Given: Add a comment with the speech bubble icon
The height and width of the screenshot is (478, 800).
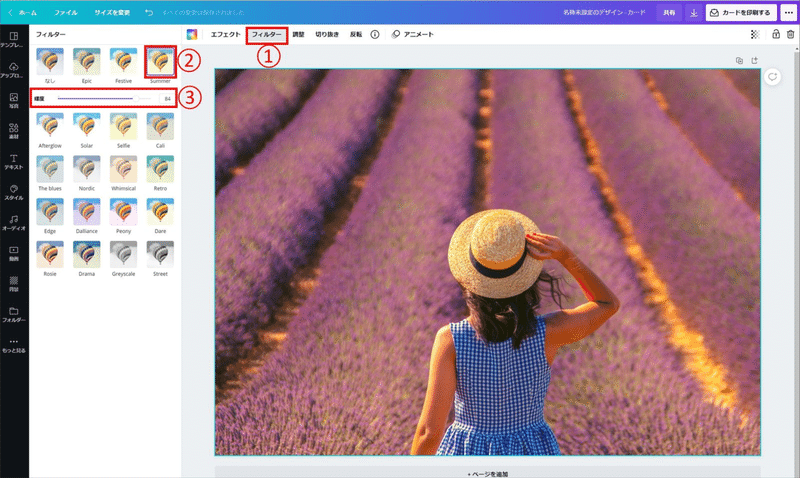Looking at the screenshot, I should coord(772,77).
